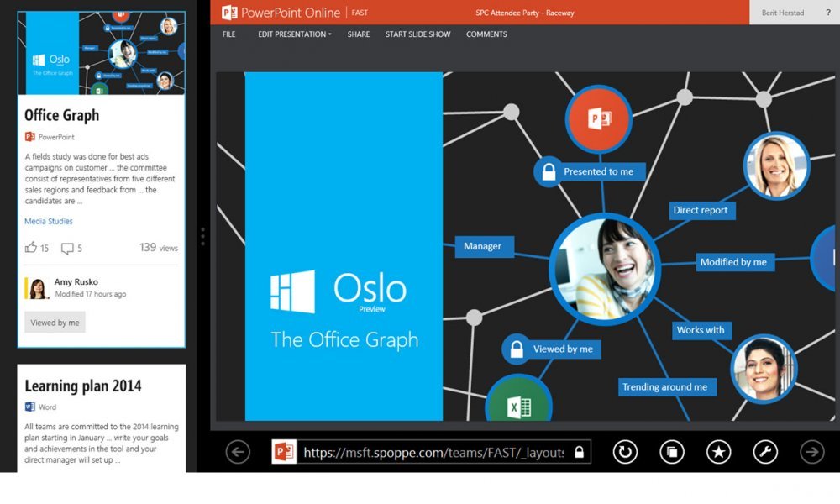Click the woman photo near Works with

tap(764, 369)
